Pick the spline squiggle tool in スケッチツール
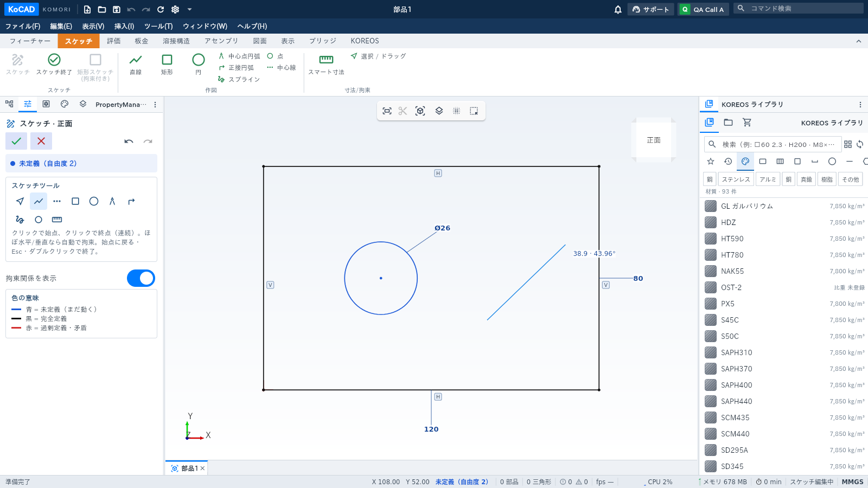This screenshot has height=488, width=868. click(20, 220)
